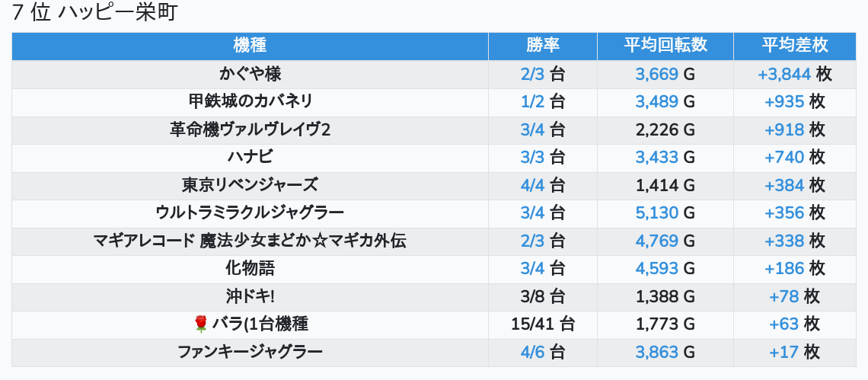
Task: Open the 4/4 win rate for 東京リベンジャーズ
Action: (x=533, y=185)
